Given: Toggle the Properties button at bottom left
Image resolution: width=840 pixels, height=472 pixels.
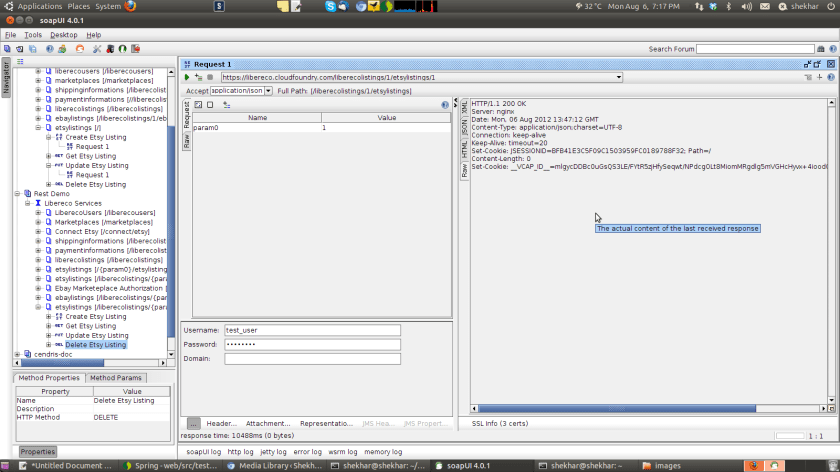Looking at the screenshot, I should (38, 452).
